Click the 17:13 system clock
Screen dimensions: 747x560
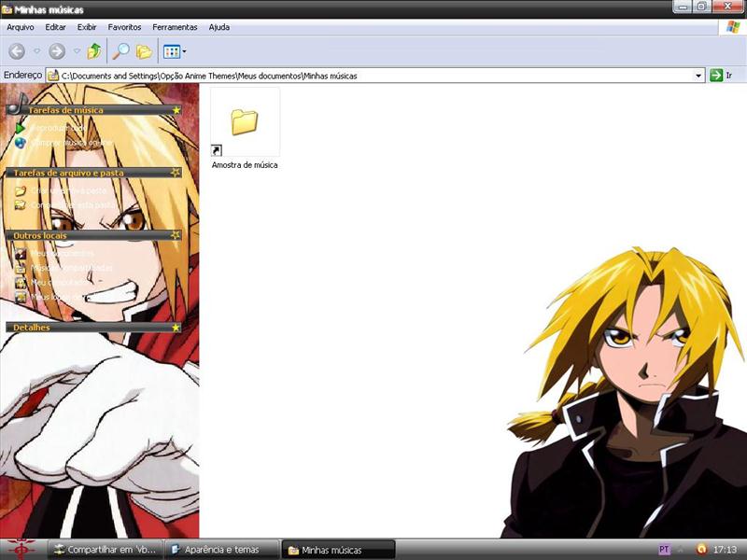(x=725, y=550)
